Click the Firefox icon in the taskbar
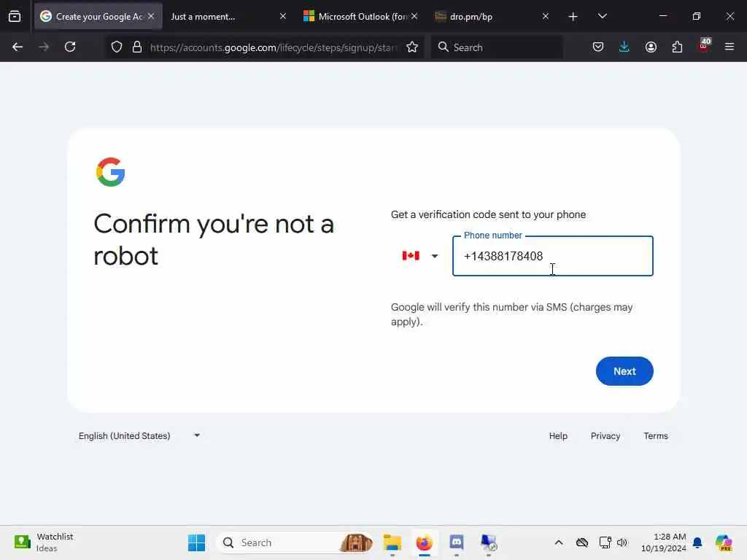This screenshot has width=747, height=560. click(424, 542)
